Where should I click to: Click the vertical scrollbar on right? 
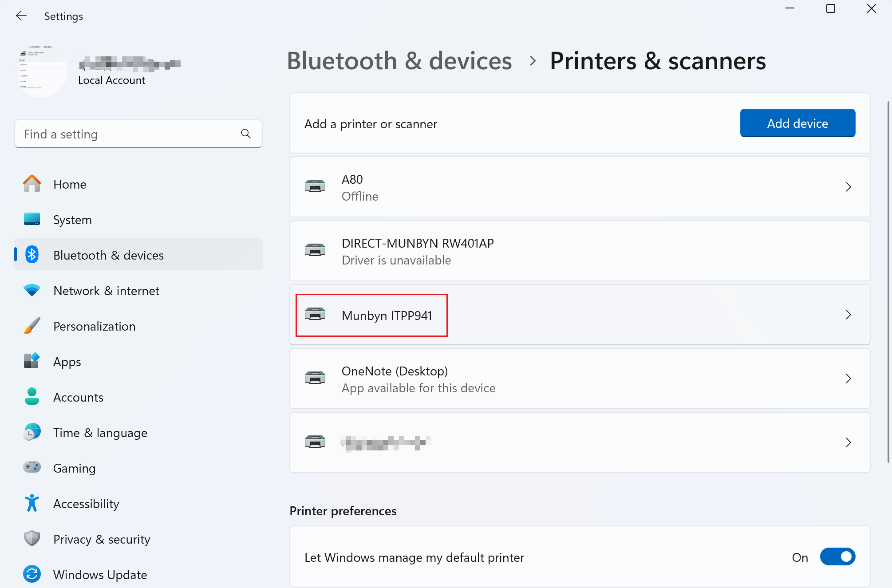(889, 282)
